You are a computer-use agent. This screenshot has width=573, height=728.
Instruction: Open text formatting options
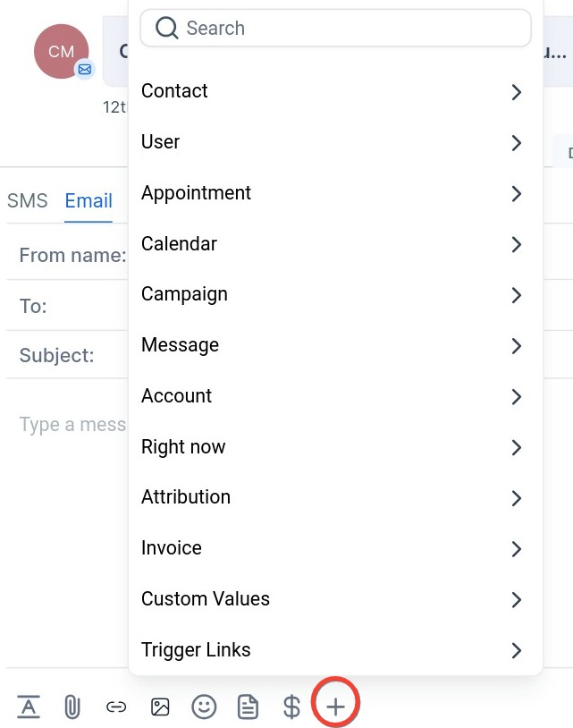[29, 707]
